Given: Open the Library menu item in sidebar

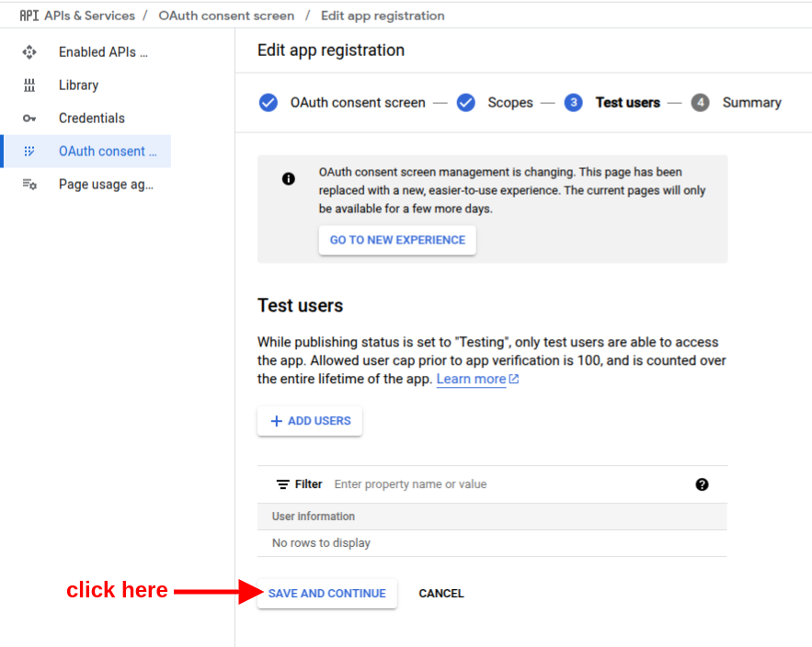Looking at the screenshot, I should pyautogui.click(x=78, y=85).
